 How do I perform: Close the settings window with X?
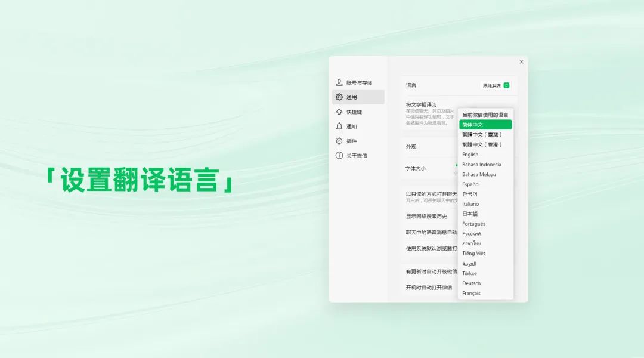(521, 62)
